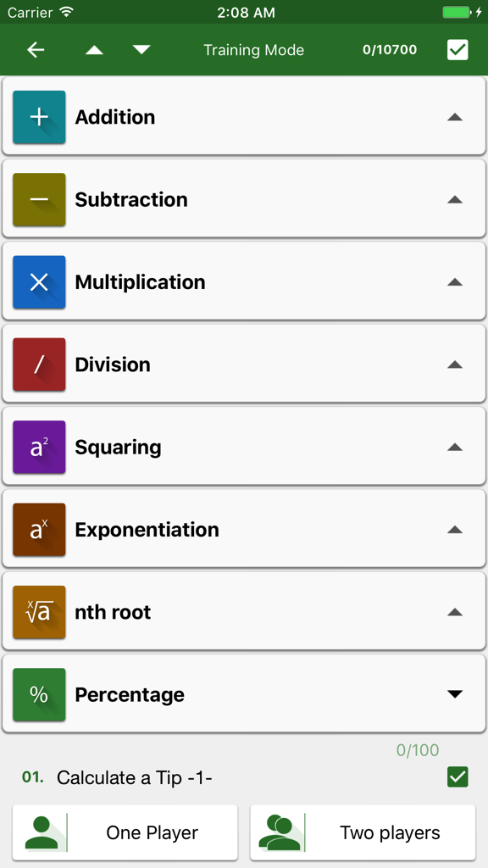Image resolution: width=488 pixels, height=868 pixels.
Task: Click the Percentage % icon
Action: click(x=39, y=694)
